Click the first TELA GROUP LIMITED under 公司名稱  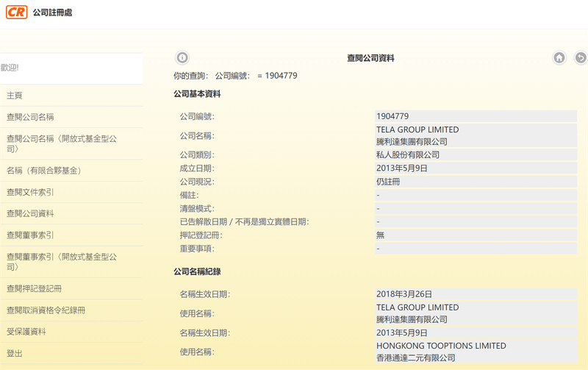417,129
